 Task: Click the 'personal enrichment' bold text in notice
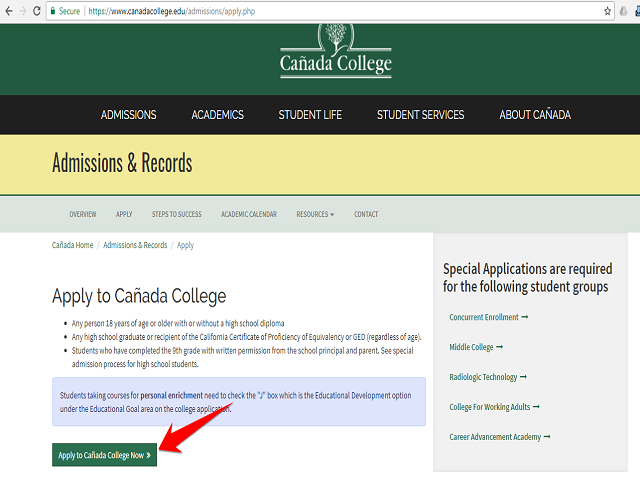(x=171, y=396)
